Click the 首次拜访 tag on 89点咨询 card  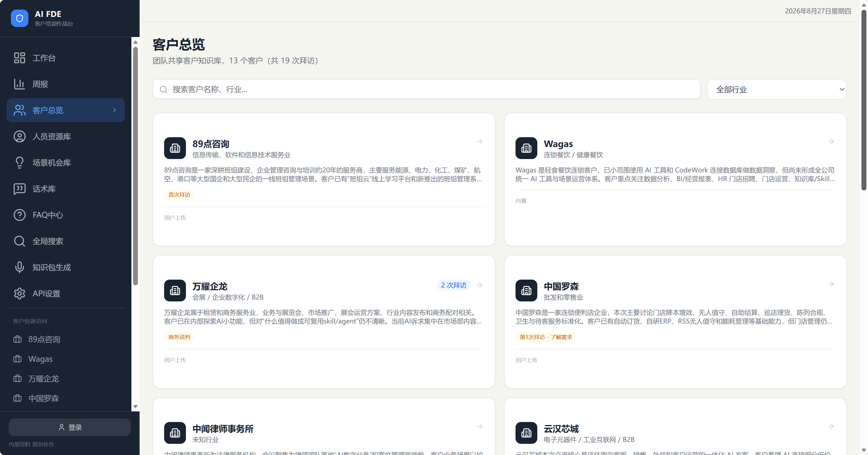(179, 194)
